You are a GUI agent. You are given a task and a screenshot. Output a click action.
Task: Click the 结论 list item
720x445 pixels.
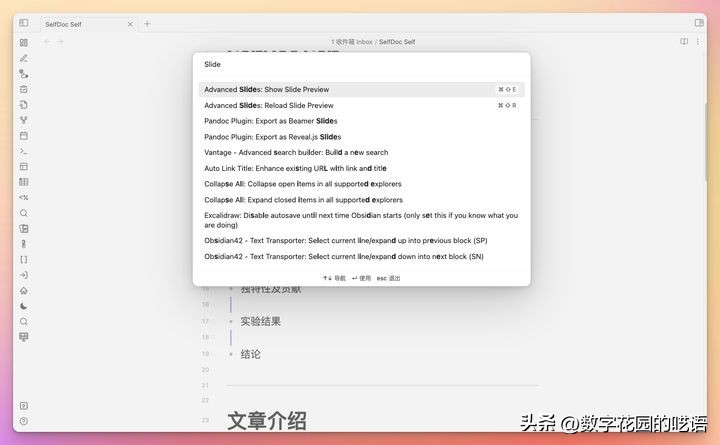tap(250, 354)
